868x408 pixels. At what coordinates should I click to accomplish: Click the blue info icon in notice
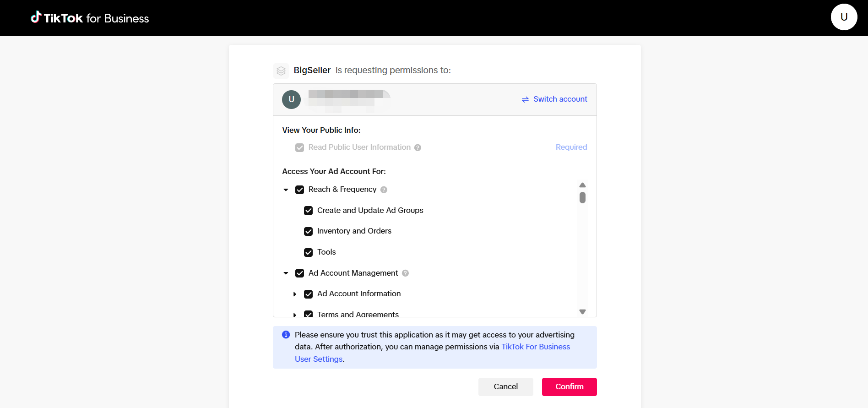coord(286,335)
